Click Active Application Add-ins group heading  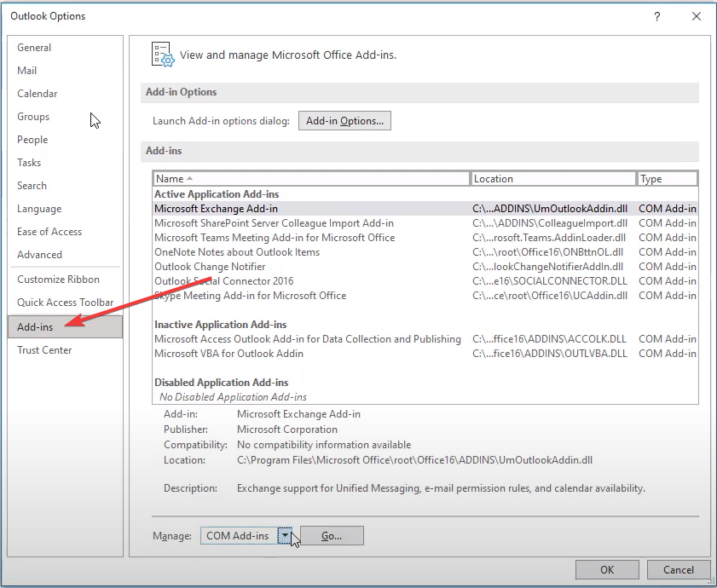(217, 194)
